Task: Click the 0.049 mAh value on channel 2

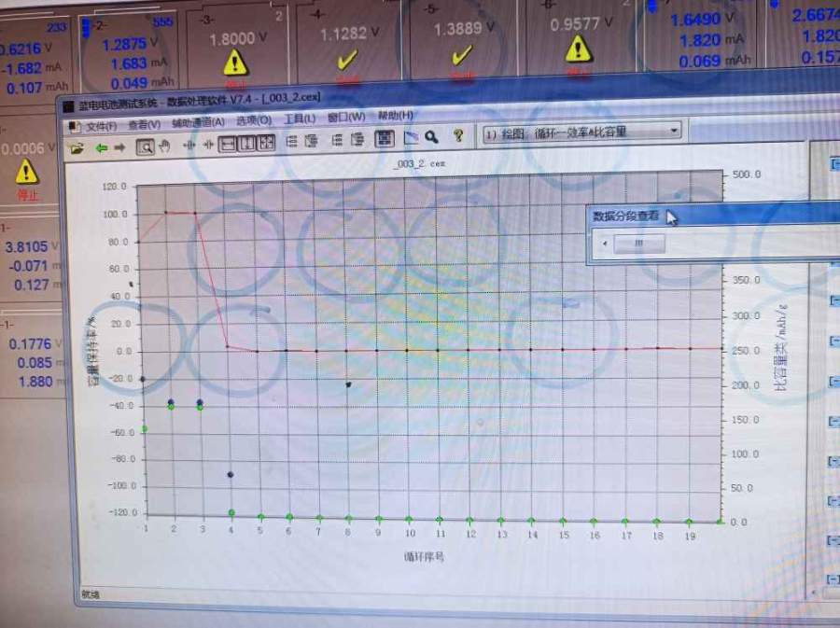Action: pyautogui.click(x=143, y=83)
